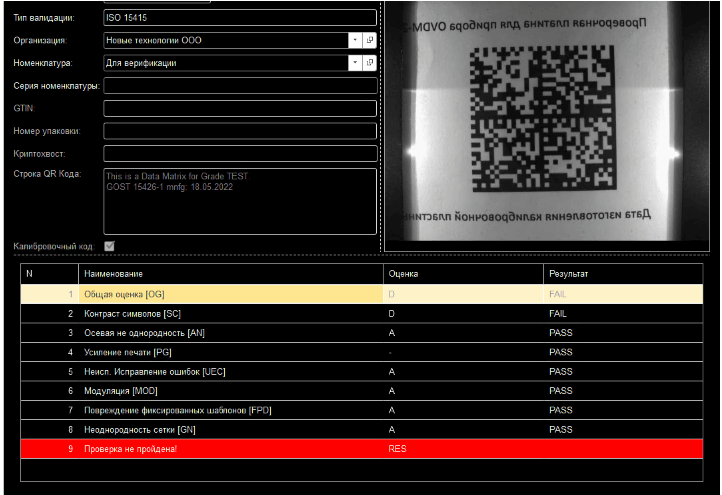Click FAIL result of Общая оценка row

(558, 294)
